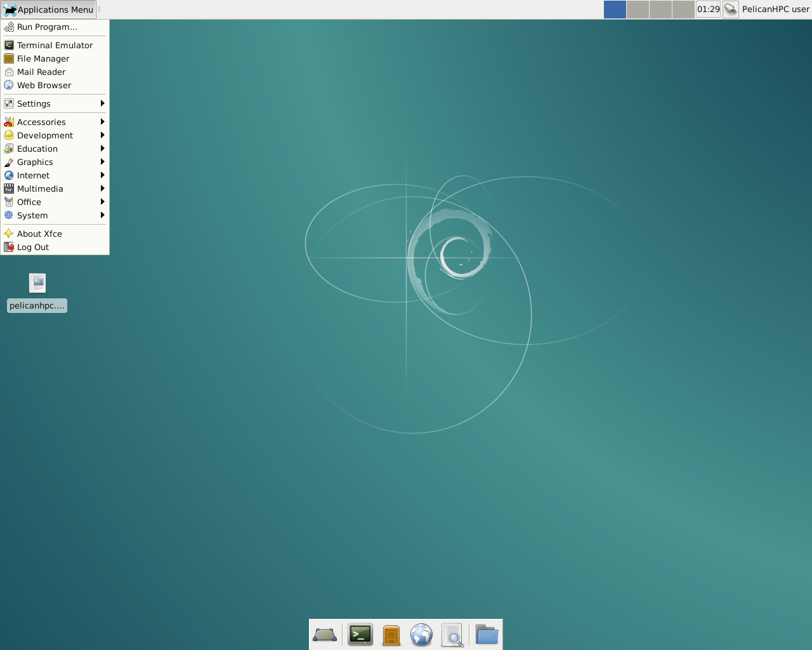
Task: Expand the Settings submenu
Action: pos(55,103)
